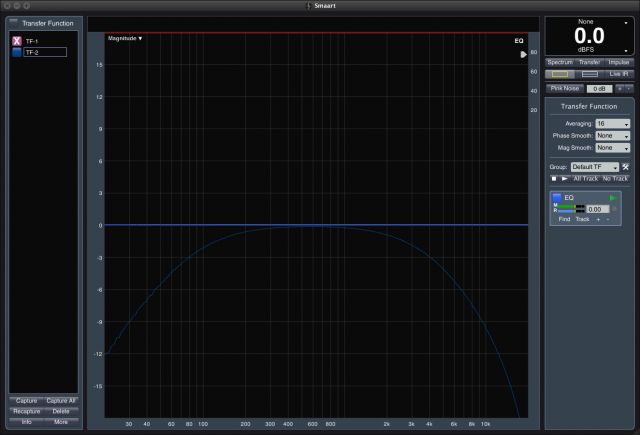Open the Phase Smooth dropdown
The width and height of the screenshot is (640, 435).
pos(612,135)
